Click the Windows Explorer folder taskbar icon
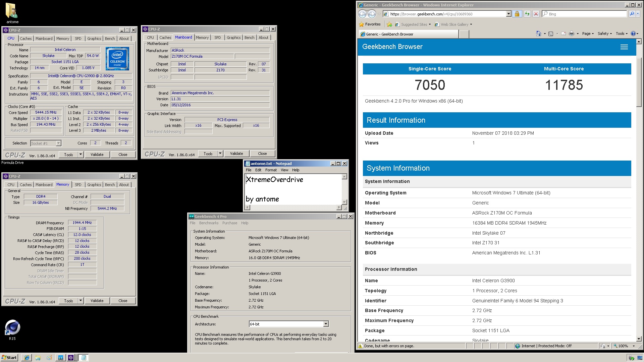644x362 pixels. pyautogui.click(x=38, y=358)
